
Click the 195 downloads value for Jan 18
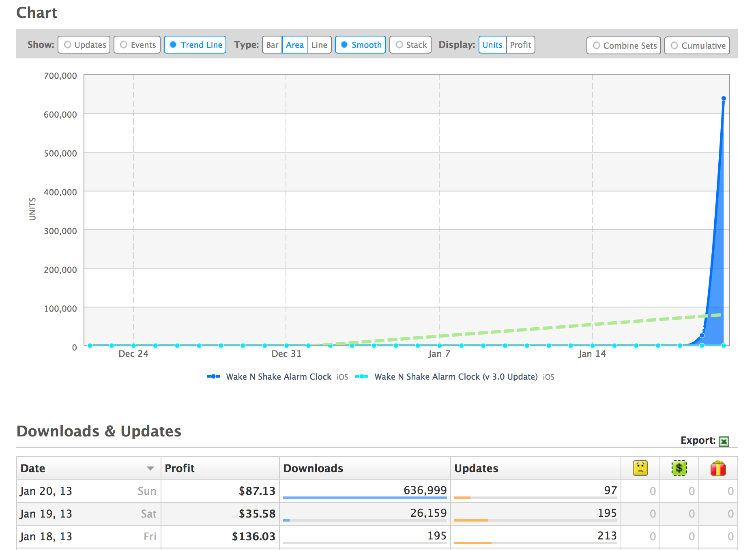click(437, 536)
